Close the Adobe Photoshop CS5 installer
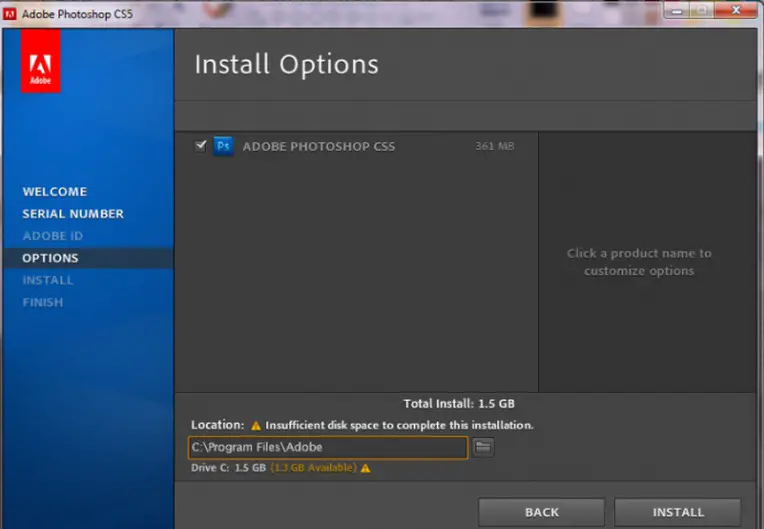764x529 pixels. click(734, 10)
